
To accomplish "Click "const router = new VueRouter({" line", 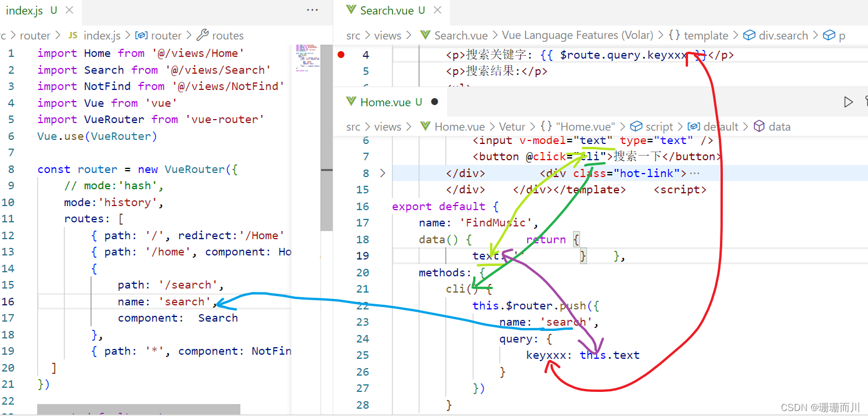I will pyautogui.click(x=138, y=169).
